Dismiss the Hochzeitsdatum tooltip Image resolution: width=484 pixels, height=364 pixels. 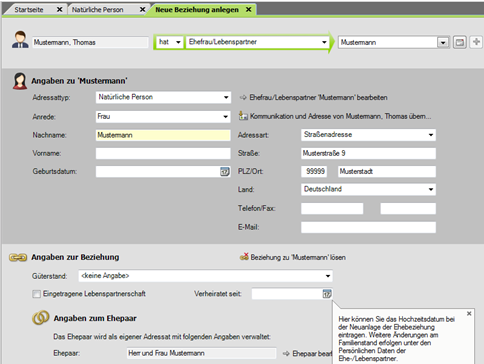click(469, 313)
